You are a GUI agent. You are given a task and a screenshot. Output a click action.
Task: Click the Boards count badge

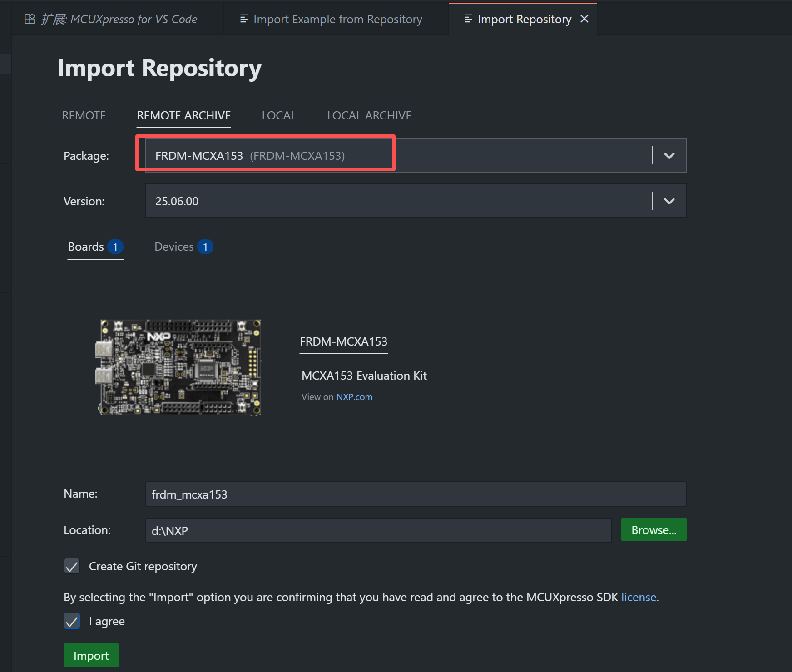[x=115, y=247]
